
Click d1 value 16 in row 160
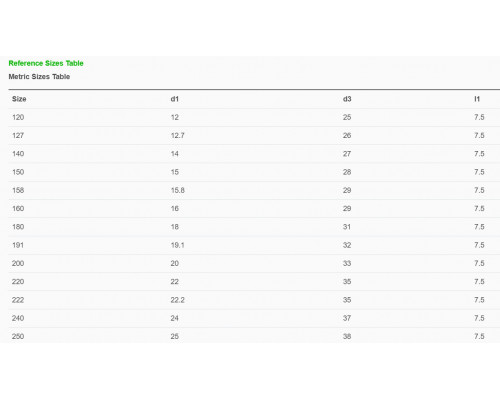click(x=175, y=209)
